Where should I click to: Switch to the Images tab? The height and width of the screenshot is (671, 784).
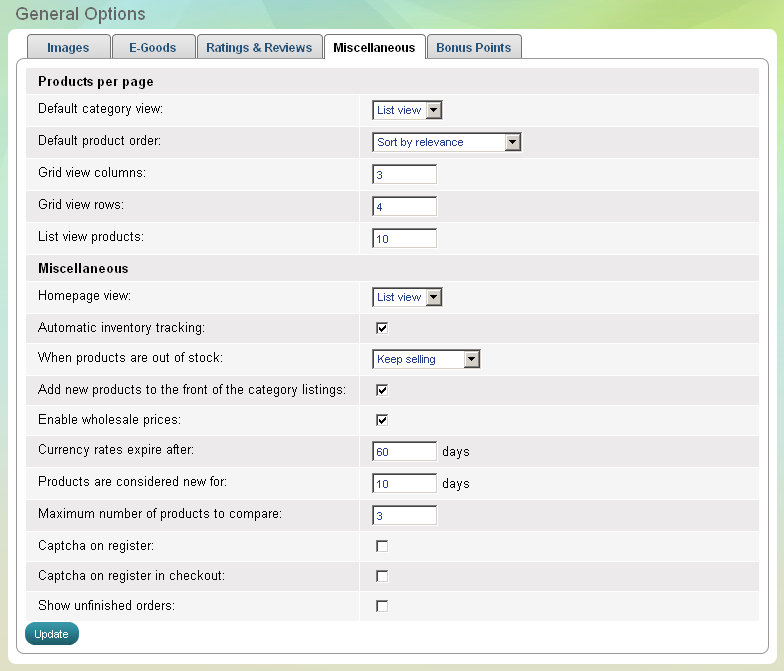pyautogui.click(x=68, y=47)
